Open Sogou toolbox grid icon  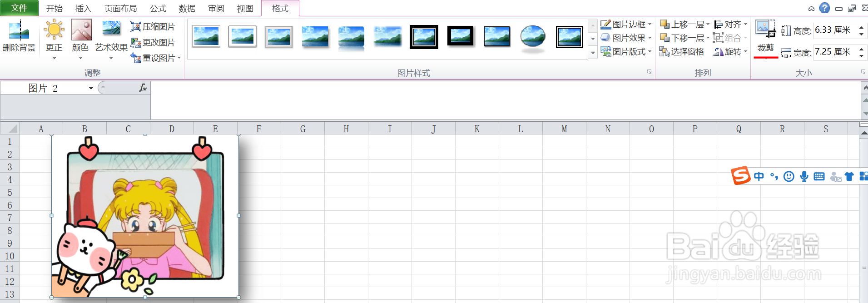pyautogui.click(x=863, y=176)
